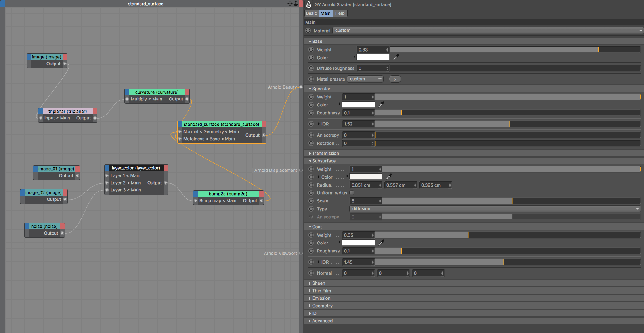
Task: Click the Arnold Viewport port
Action: pyautogui.click(x=301, y=253)
